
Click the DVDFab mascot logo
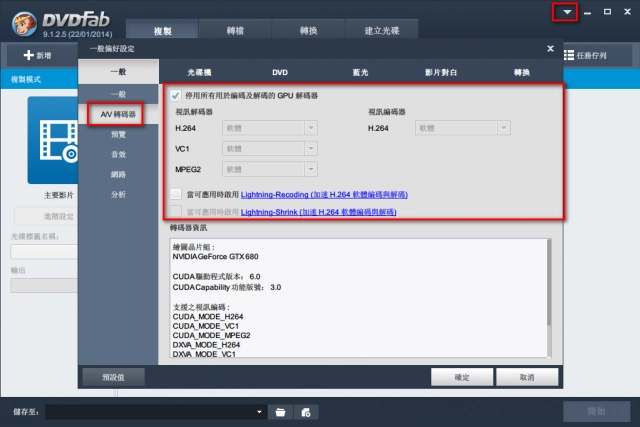(24, 24)
